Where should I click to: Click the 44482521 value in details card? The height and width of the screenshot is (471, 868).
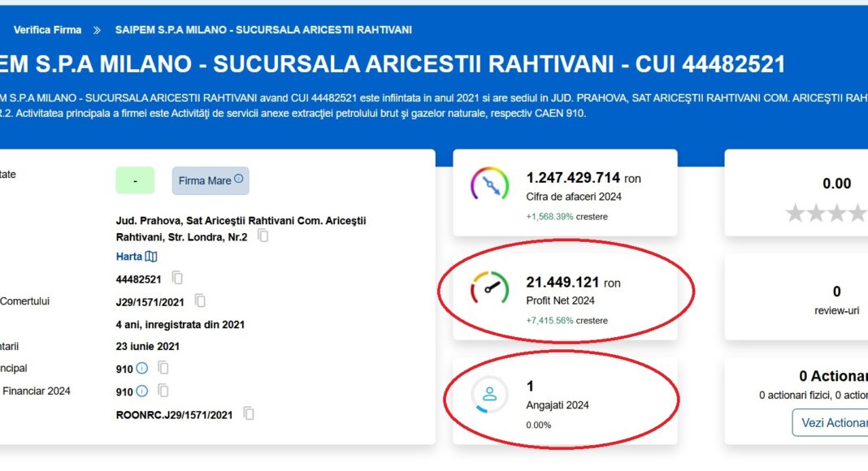click(138, 279)
